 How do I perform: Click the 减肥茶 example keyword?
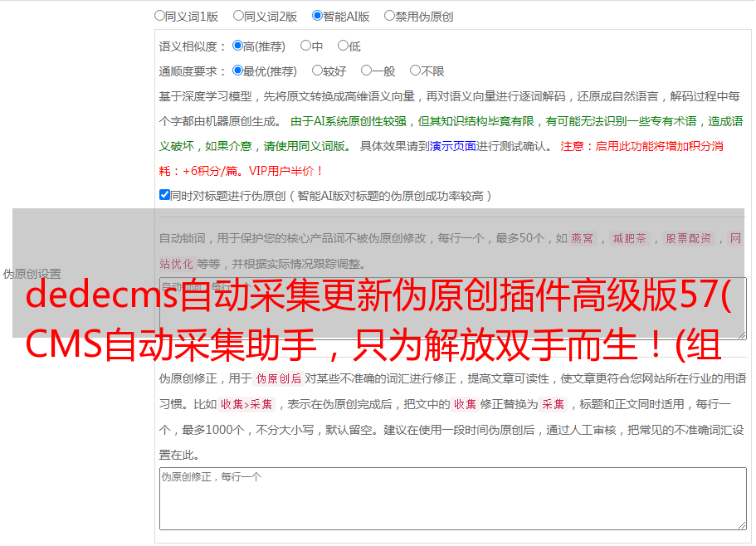coord(629,238)
